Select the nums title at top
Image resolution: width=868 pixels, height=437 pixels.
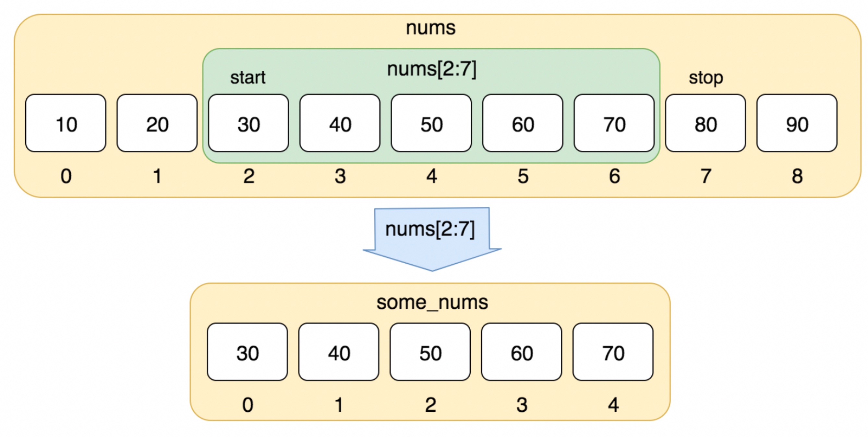point(431,28)
